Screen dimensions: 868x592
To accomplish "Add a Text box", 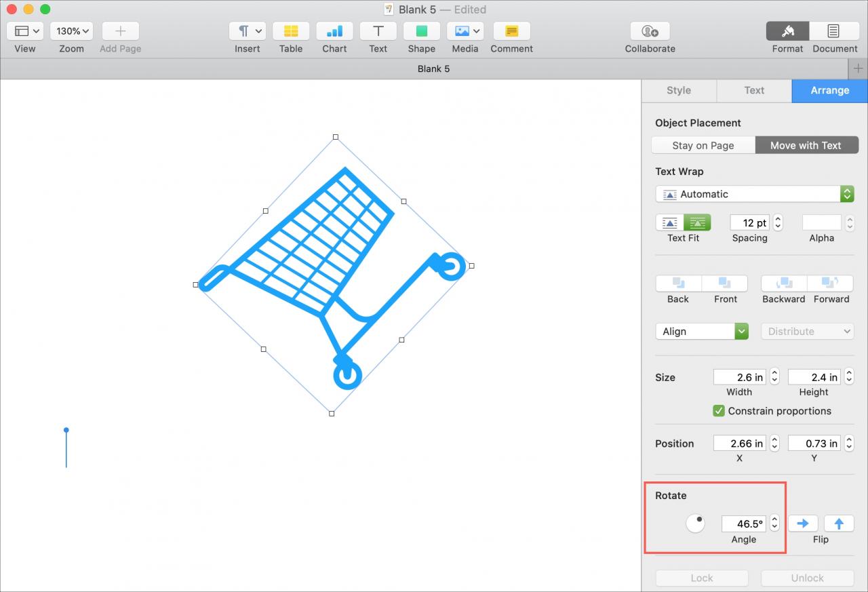I will point(378,31).
